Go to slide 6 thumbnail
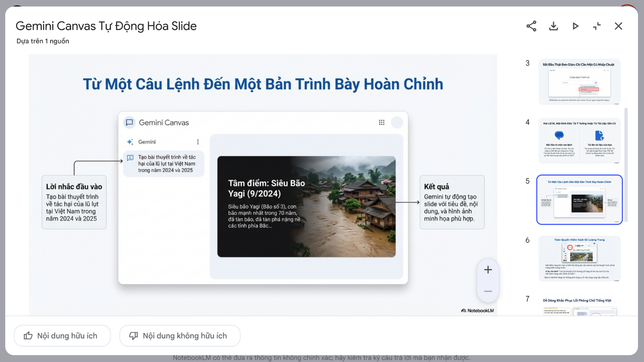644x362 pixels. click(x=579, y=259)
